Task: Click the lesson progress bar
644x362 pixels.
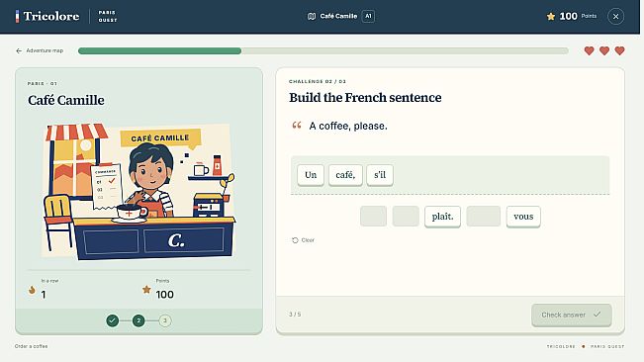Action: (323, 50)
